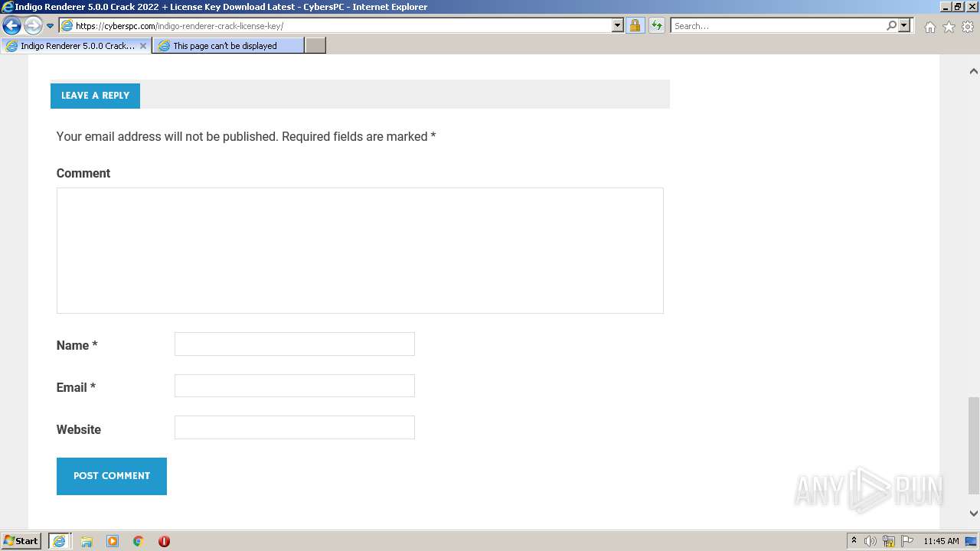Open the security lock icon report
Image resolution: width=980 pixels, height=551 pixels.
coord(635,26)
